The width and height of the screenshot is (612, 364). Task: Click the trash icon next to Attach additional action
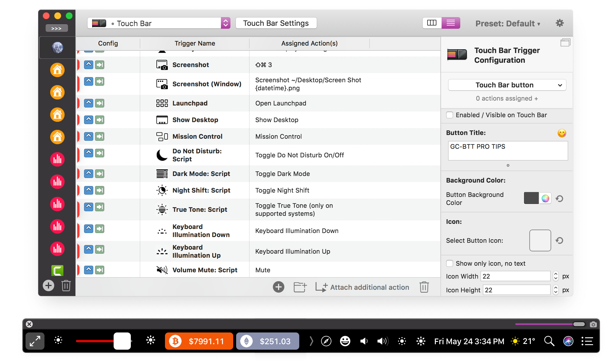click(x=424, y=287)
